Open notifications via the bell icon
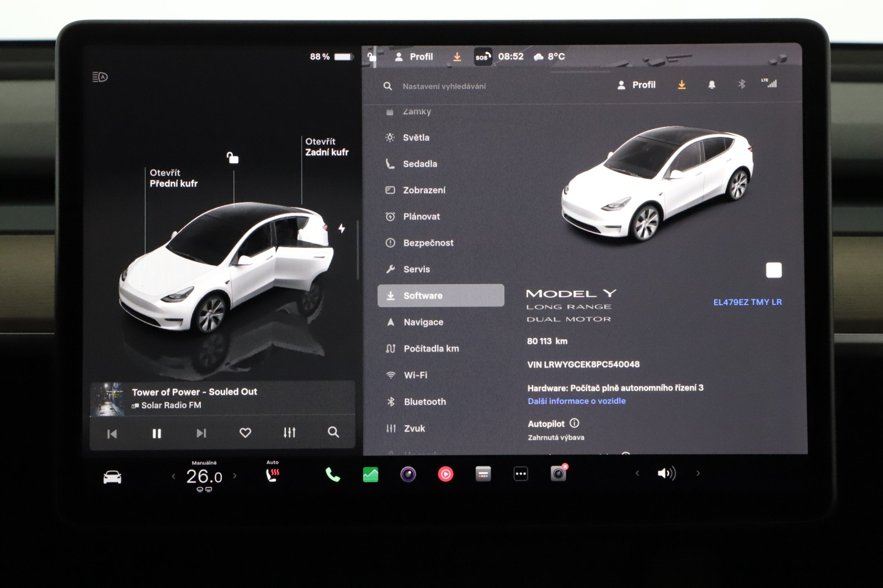 (x=712, y=85)
